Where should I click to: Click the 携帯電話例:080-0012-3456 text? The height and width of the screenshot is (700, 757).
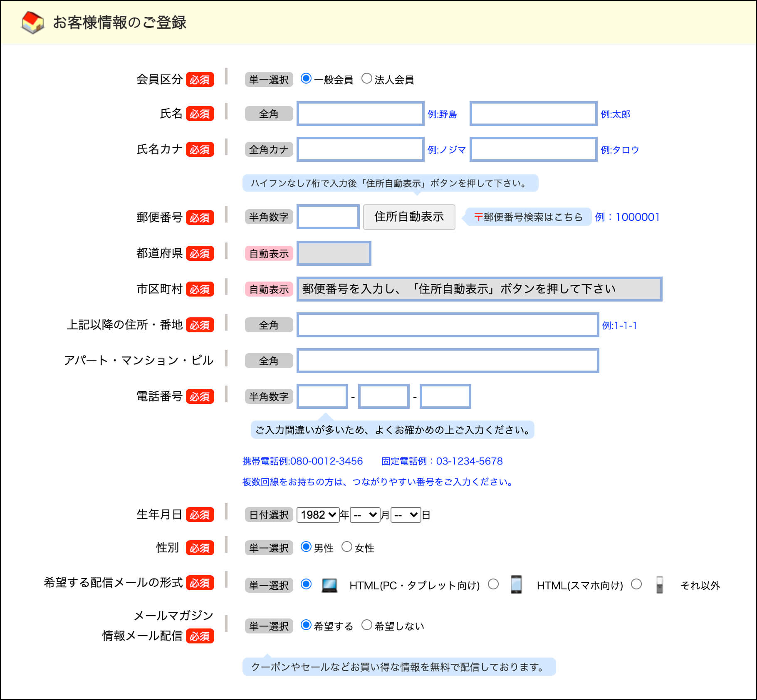[x=302, y=461]
